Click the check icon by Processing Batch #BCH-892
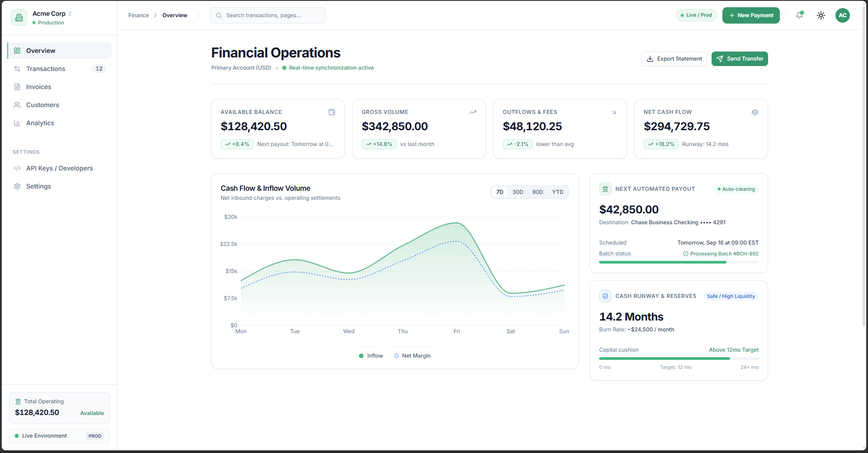Screen dimensions: 868x453 pyautogui.click(x=686, y=254)
